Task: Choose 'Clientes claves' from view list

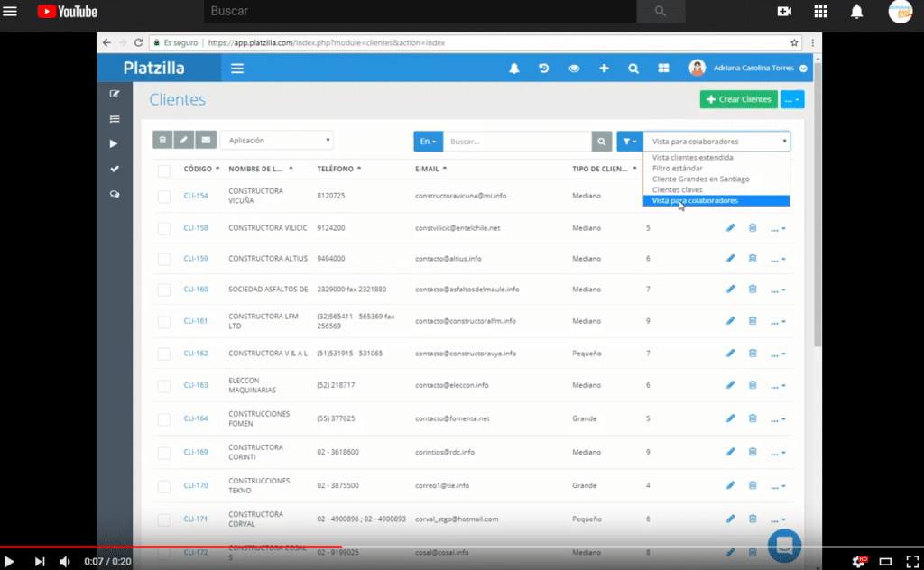Action: [716, 189]
